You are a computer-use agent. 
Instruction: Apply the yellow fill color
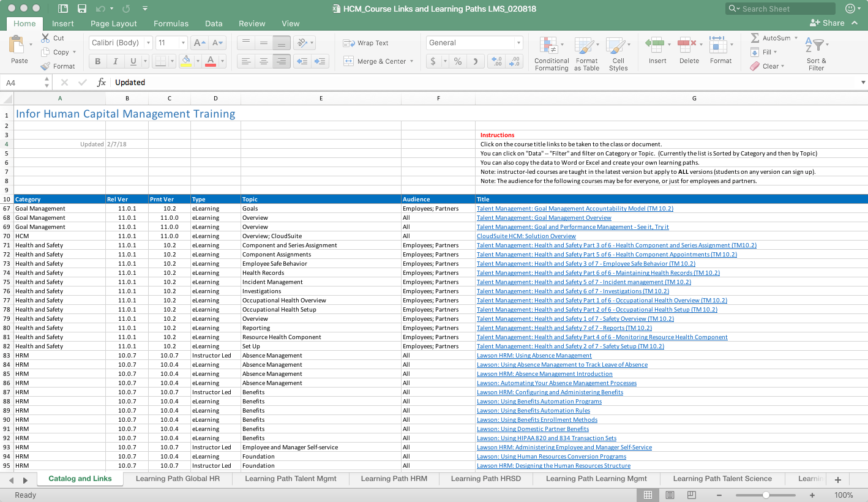coord(187,61)
